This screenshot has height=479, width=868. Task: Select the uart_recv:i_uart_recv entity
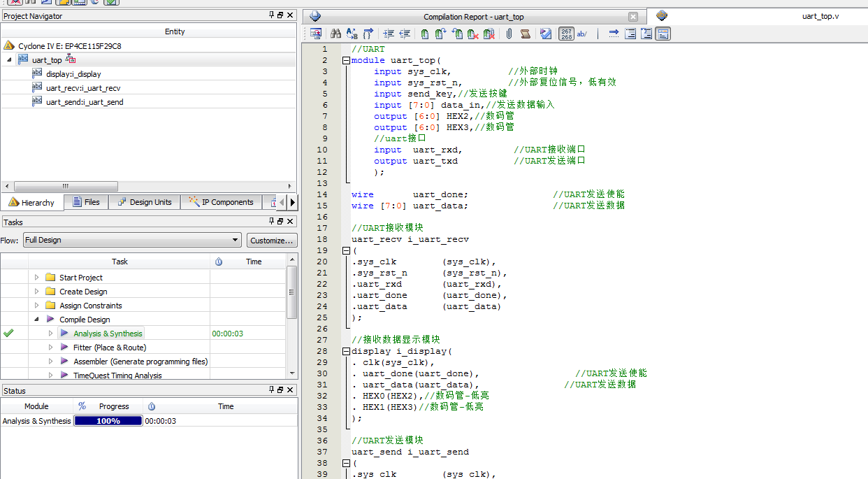[x=83, y=88]
